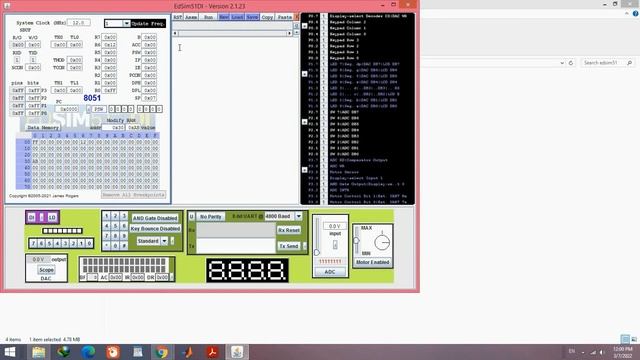Click the SP register field

point(149,98)
